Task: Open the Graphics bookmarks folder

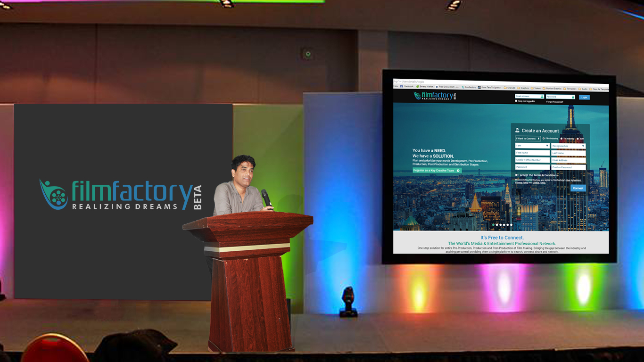Action: point(523,88)
